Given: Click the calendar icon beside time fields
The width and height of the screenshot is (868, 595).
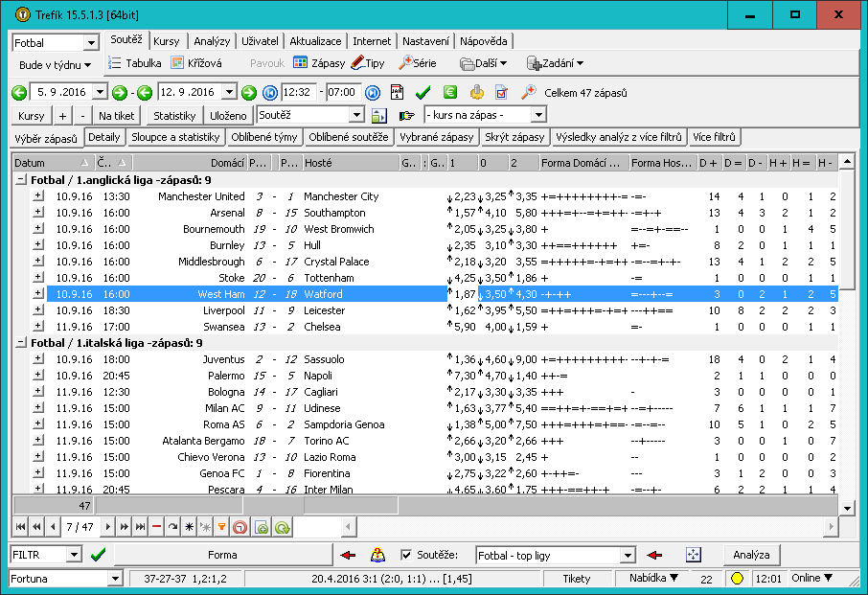Looking at the screenshot, I should [x=397, y=93].
